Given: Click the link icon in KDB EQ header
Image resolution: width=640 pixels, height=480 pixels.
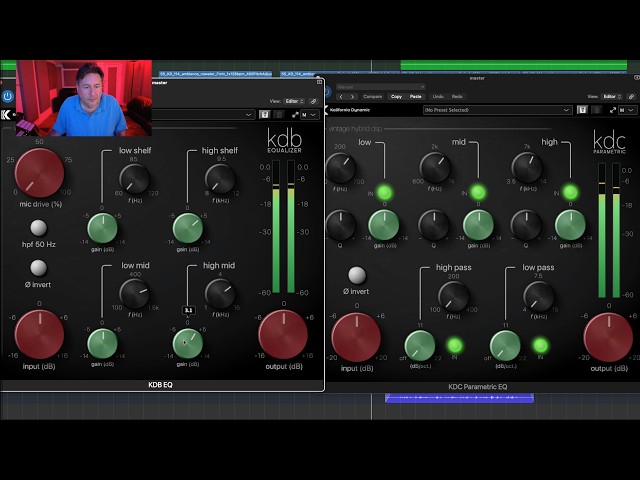Looking at the screenshot, I should click(313, 101).
